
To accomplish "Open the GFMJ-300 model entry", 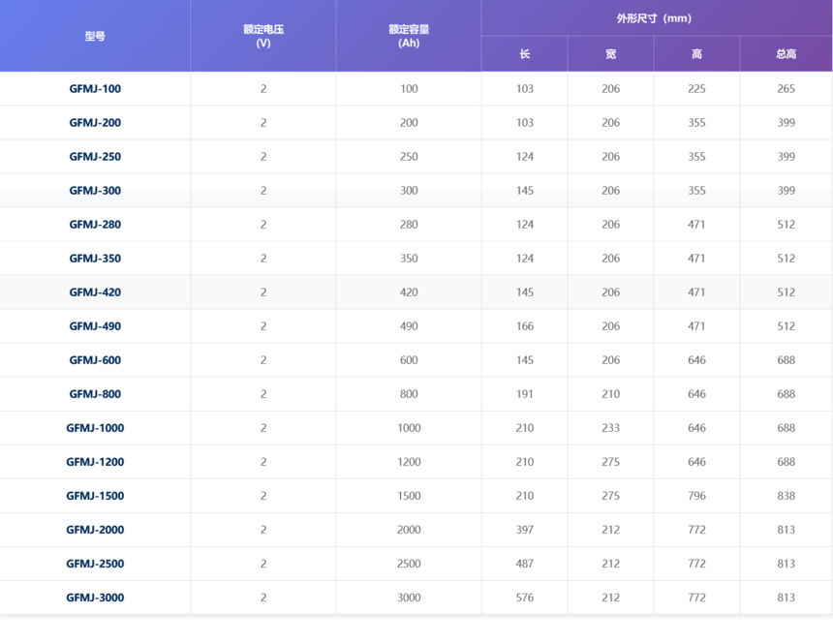I will coord(95,191).
